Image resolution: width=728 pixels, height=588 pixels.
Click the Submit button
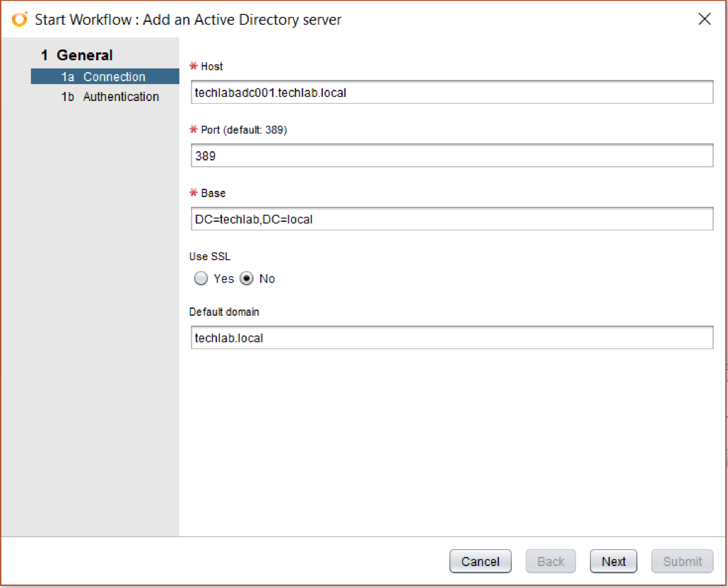(x=682, y=562)
